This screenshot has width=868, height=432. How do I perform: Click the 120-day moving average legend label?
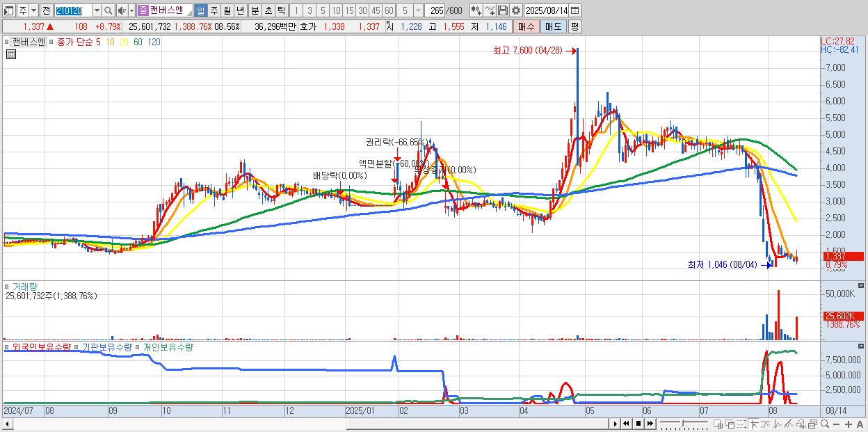154,42
